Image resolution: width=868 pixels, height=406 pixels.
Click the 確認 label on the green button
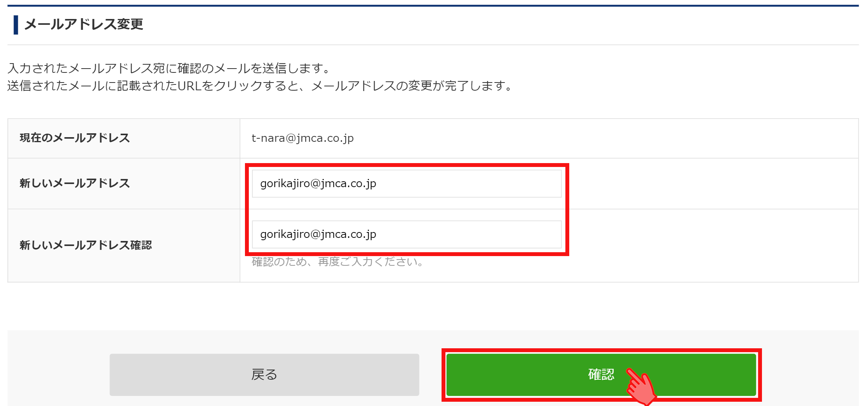coord(601,374)
